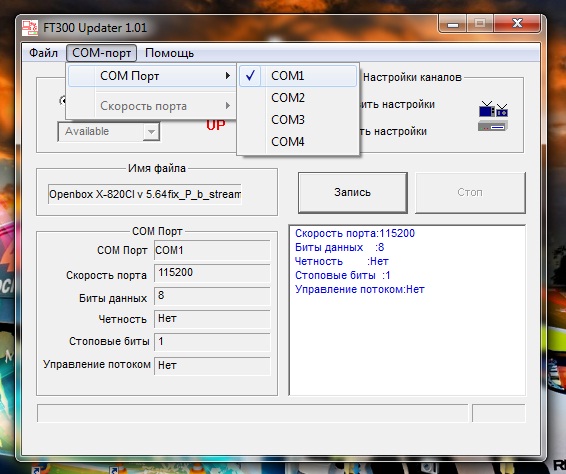Click log line 'Четность :Нет'
Image resolution: width=566 pixels, height=474 pixels.
point(341,261)
